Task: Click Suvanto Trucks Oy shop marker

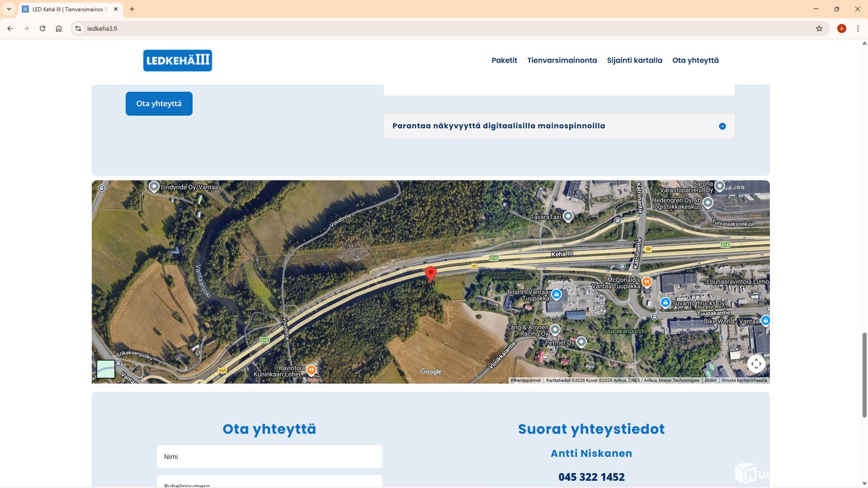Action: click(x=665, y=302)
